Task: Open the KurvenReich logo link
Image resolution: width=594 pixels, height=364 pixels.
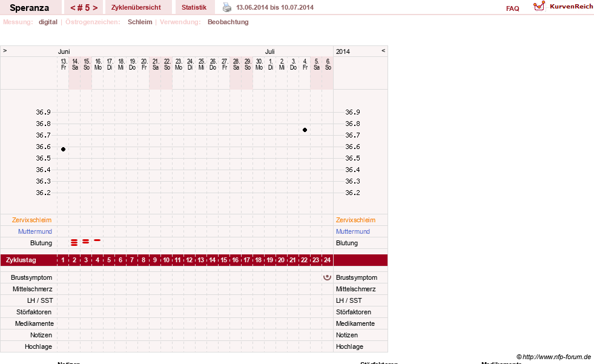Action: coord(563,7)
